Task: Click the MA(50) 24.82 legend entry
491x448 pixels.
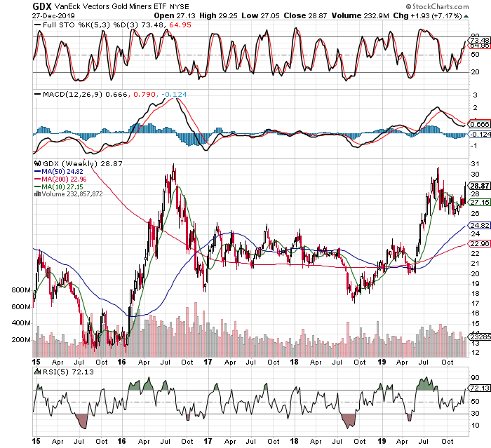Action: pyautogui.click(x=58, y=172)
